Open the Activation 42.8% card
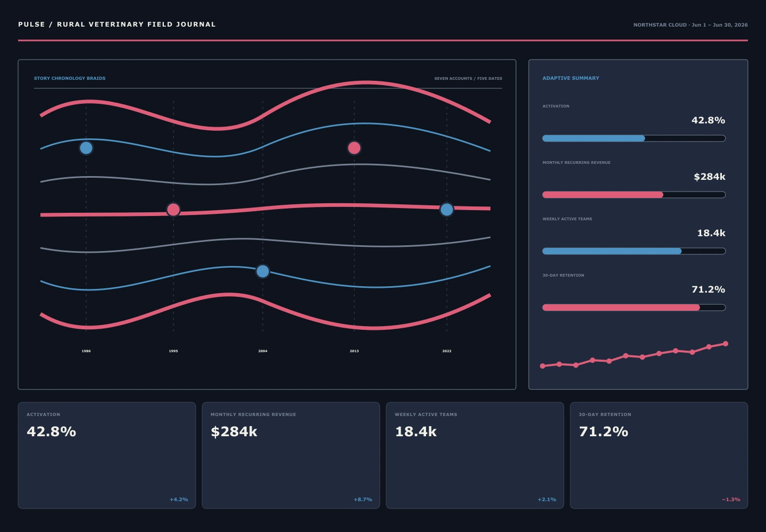Viewport: 766px width, 532px height. (107, 455)
